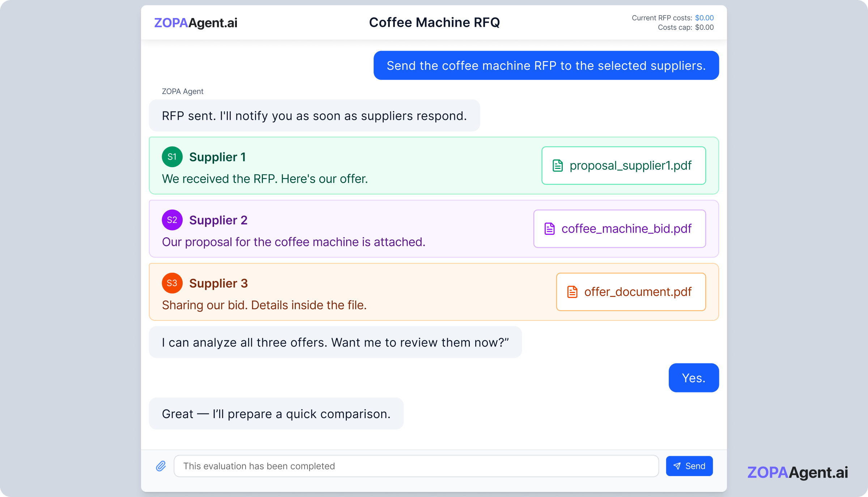Click the green document icon beside proposal_supplier1.pdf
868x497 pixels.
point(558,166)
